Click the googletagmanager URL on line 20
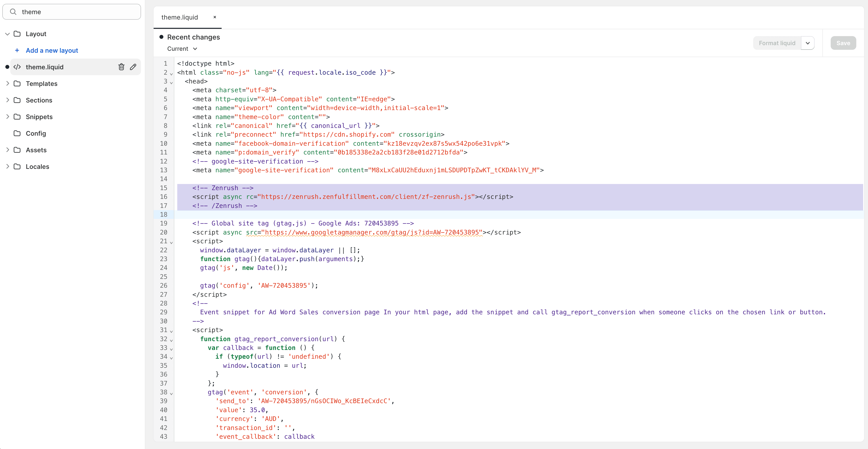868x449 pixels. tap(372, 232)
